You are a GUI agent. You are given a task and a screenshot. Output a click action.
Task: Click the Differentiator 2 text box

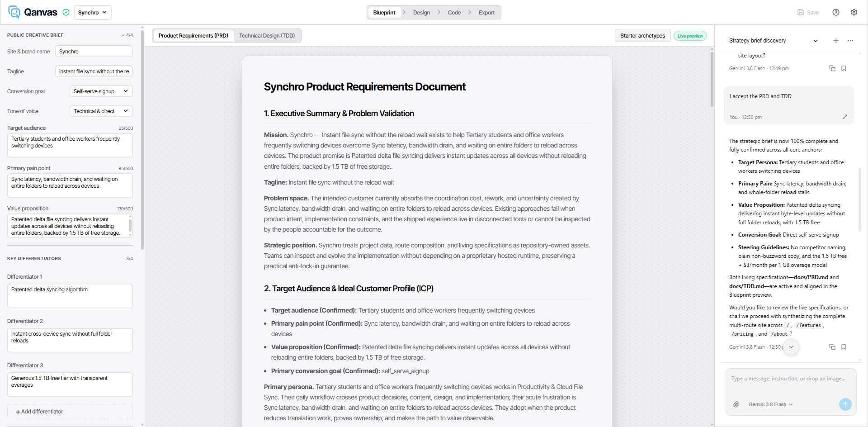point(70,340)
